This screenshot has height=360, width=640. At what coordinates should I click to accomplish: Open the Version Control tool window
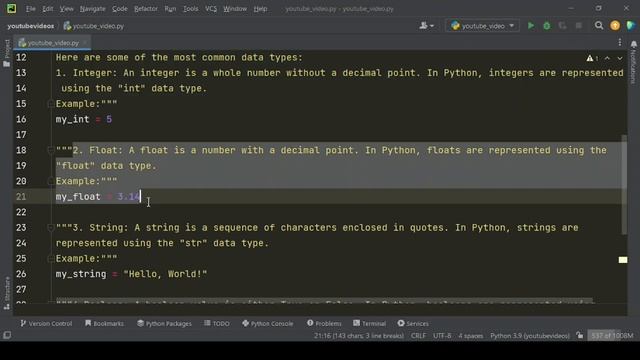click(46, 323)
